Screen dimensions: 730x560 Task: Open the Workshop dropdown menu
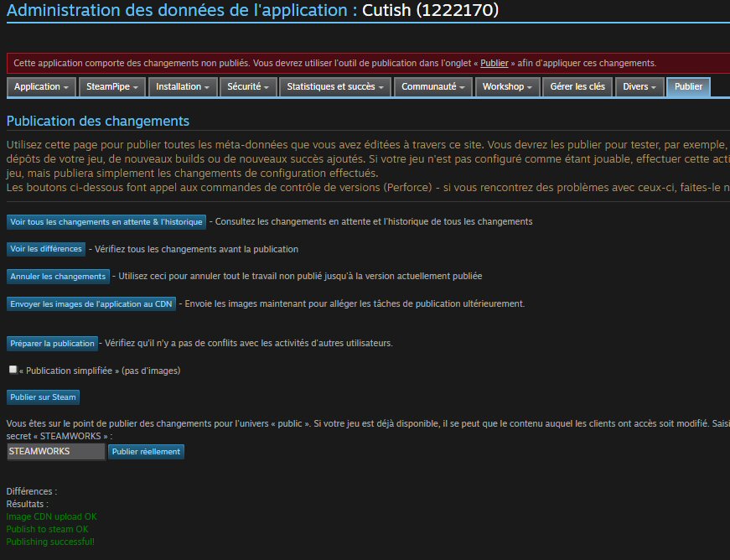click(507, 87)
